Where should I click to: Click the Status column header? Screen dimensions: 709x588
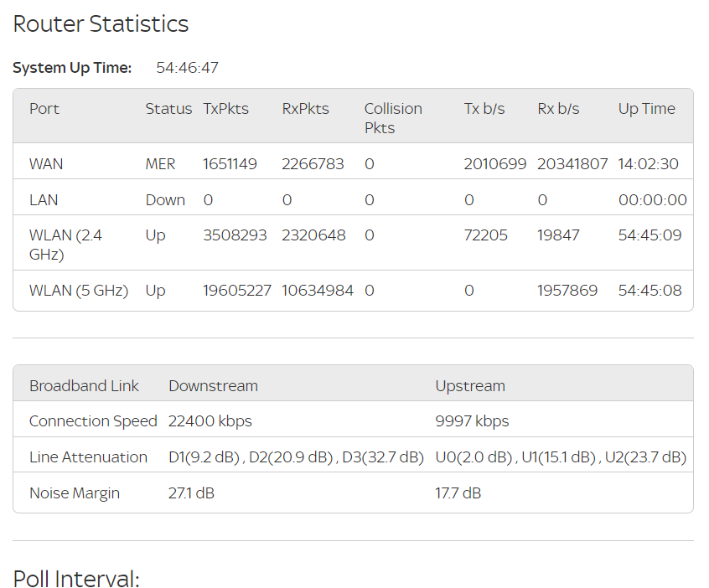pyautogui.click(x=168, y=108)
